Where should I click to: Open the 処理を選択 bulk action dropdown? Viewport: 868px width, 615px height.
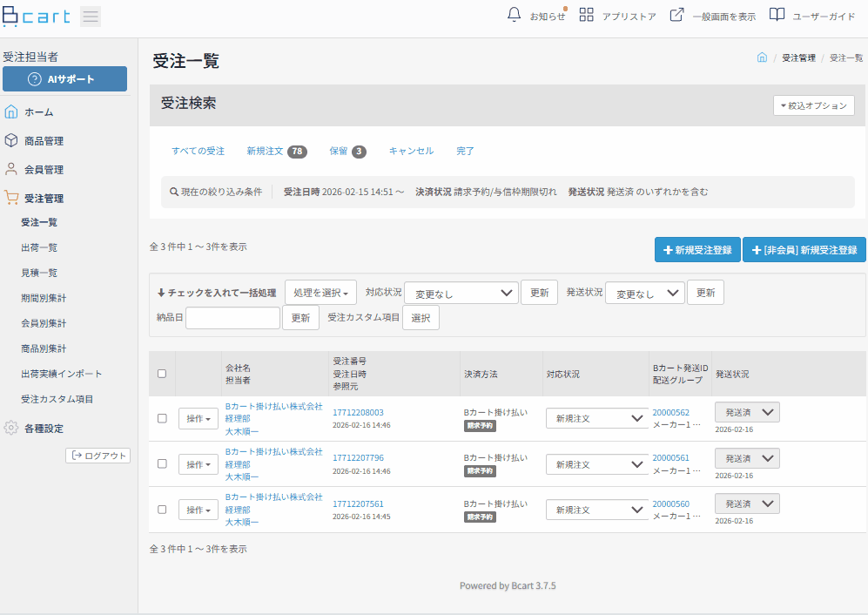click(x=321, y=294)
